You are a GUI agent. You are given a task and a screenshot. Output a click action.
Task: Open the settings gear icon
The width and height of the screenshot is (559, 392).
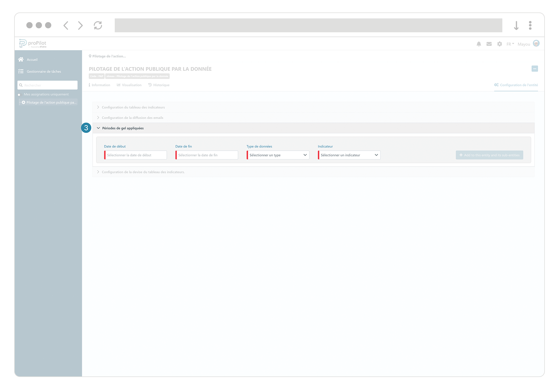(500, 44)
